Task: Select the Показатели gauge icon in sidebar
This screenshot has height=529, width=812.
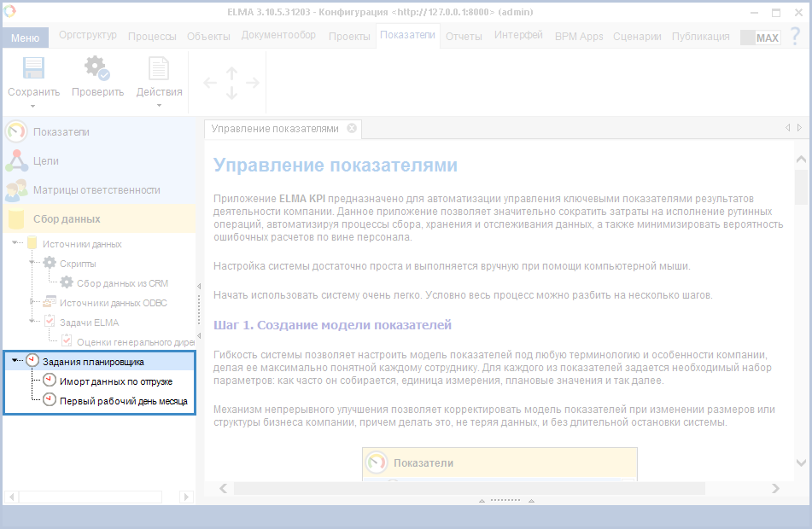Action: [16, 131]
